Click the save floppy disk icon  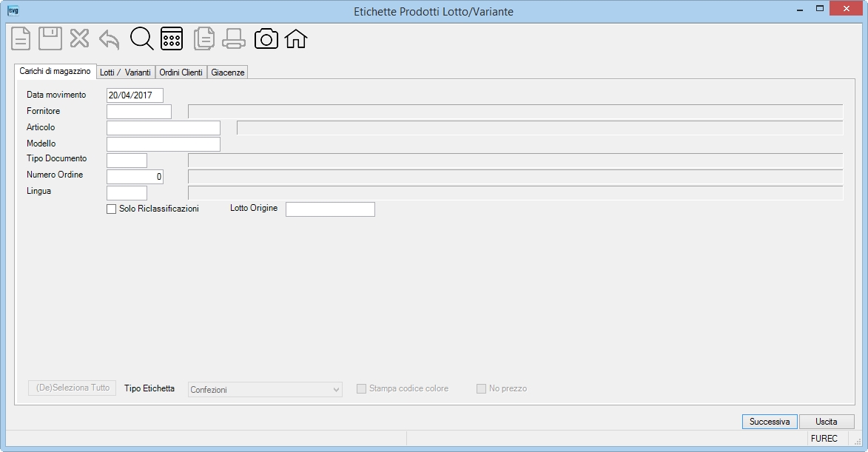50,38
